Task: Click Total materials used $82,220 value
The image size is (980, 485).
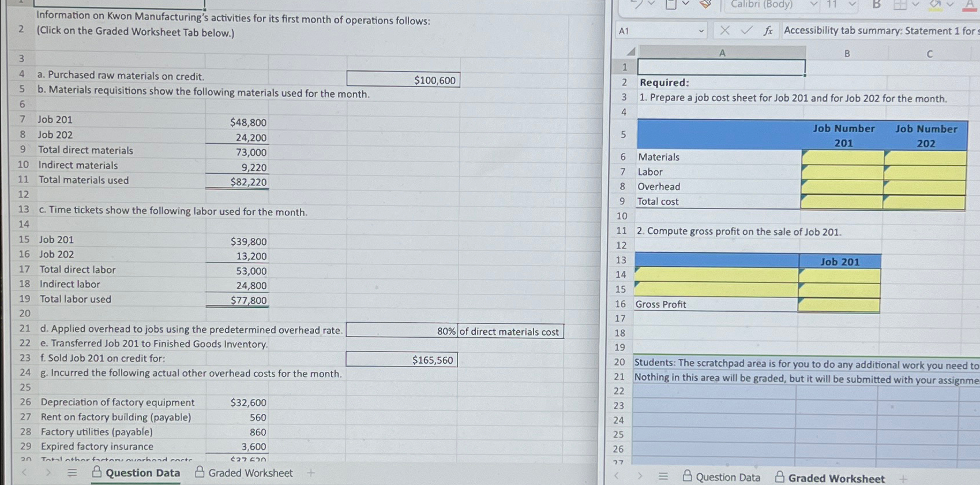Action: pos(248,182)
